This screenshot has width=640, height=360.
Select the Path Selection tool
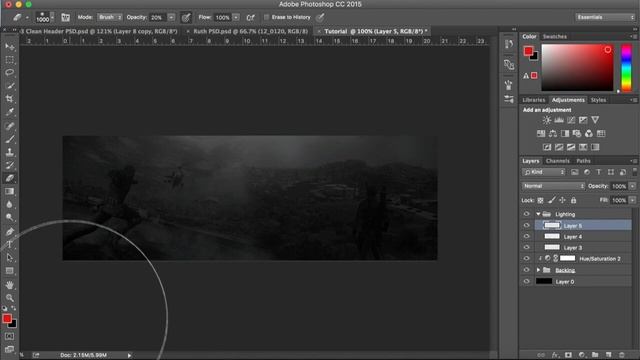pyautogui.click(x=9, y=258)
